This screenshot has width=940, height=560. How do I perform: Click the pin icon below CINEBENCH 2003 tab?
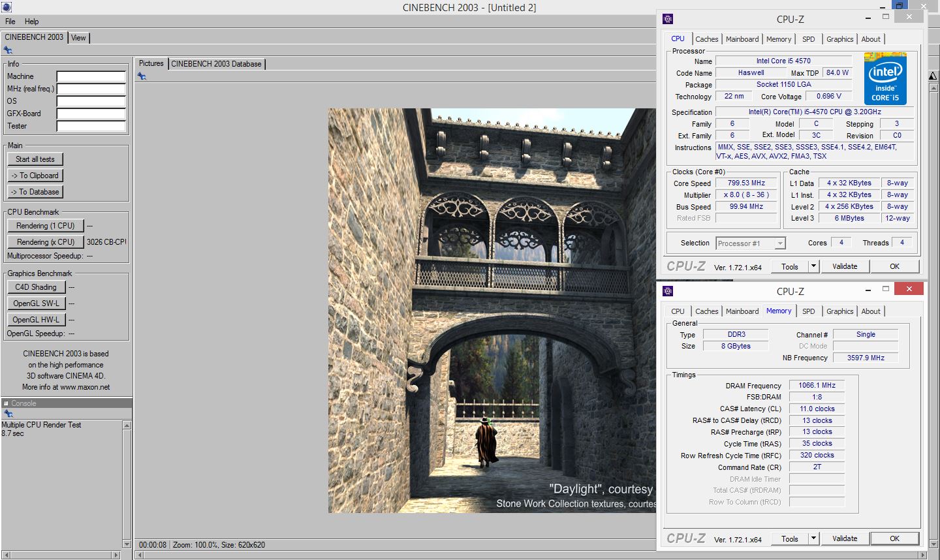tap(8, 50)
